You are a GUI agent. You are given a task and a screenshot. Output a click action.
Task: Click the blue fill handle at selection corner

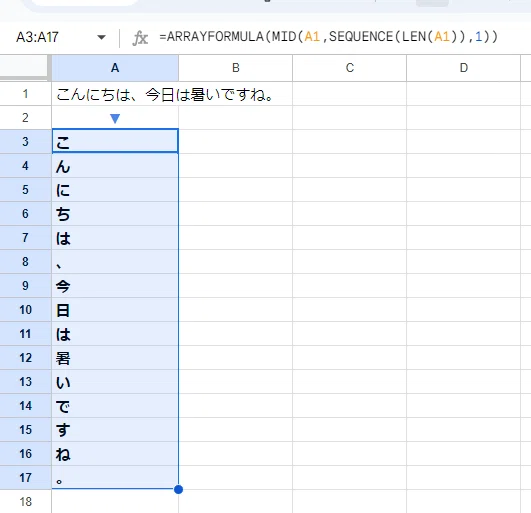point(178,489)
